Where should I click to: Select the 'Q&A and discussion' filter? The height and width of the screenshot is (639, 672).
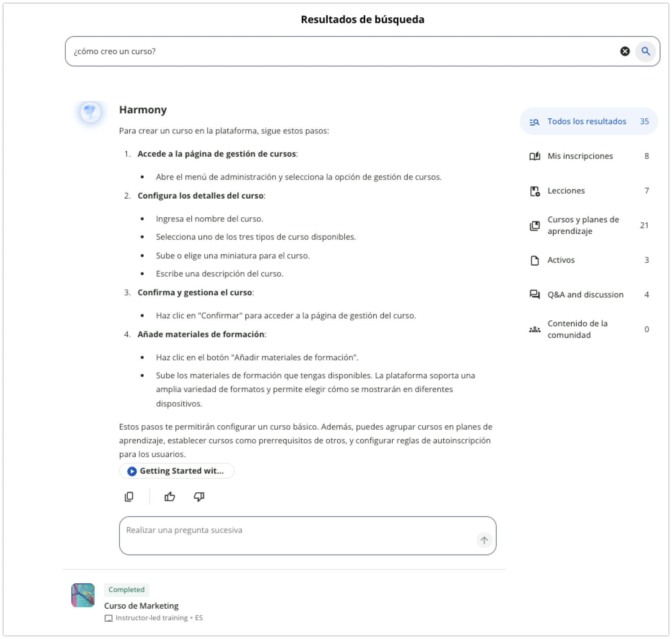coord(589,295)
